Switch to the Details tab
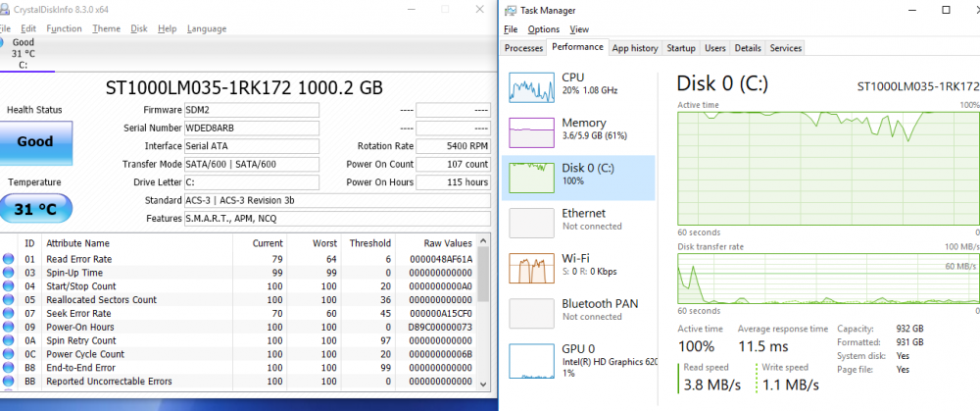 (748, 48)
